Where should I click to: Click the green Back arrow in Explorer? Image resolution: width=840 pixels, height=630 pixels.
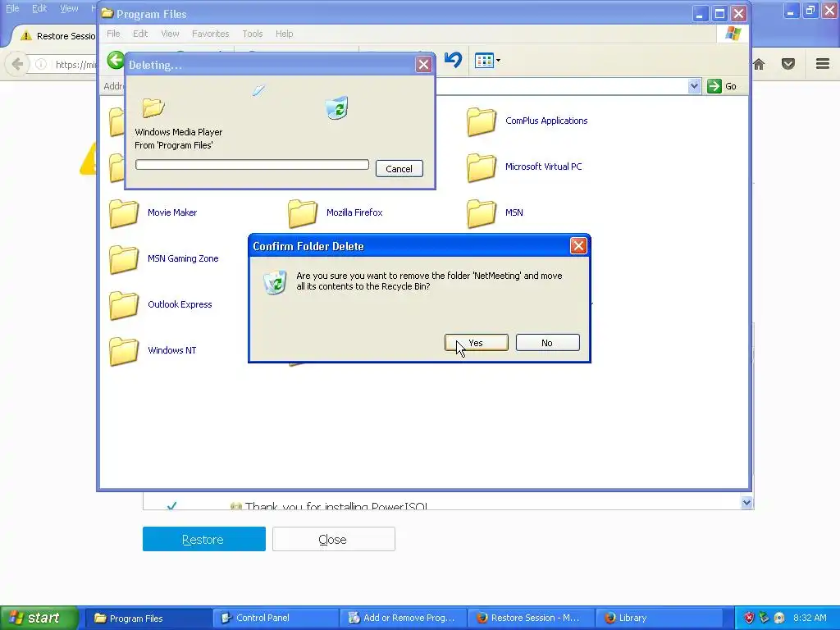[115, 60]
